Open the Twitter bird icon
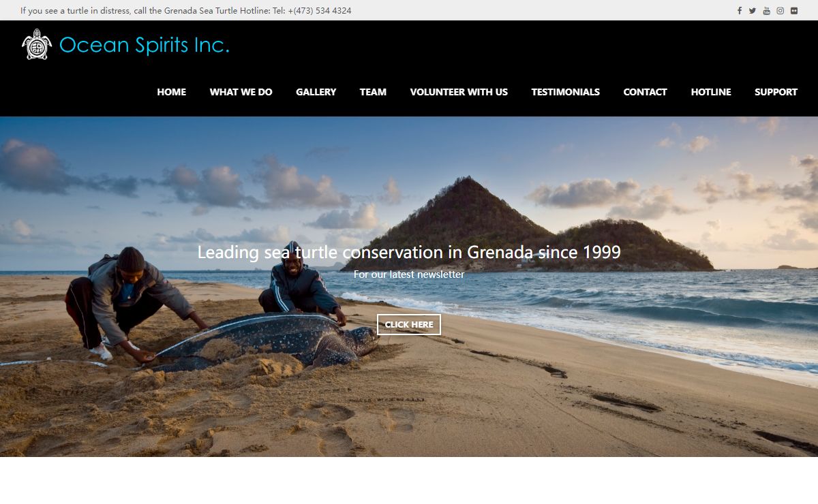This screenshot has height=504, width=818. pyautogui.click(x=753, y=10)
